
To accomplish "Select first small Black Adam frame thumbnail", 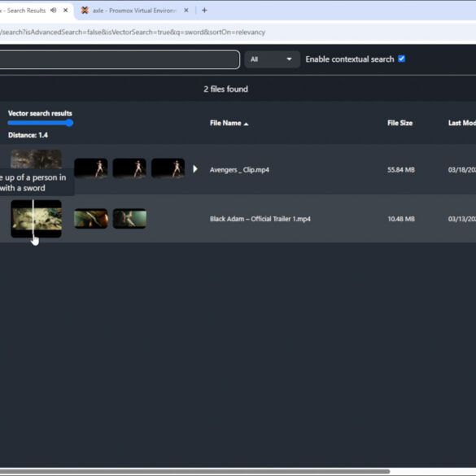I will [x=91, y=218].
